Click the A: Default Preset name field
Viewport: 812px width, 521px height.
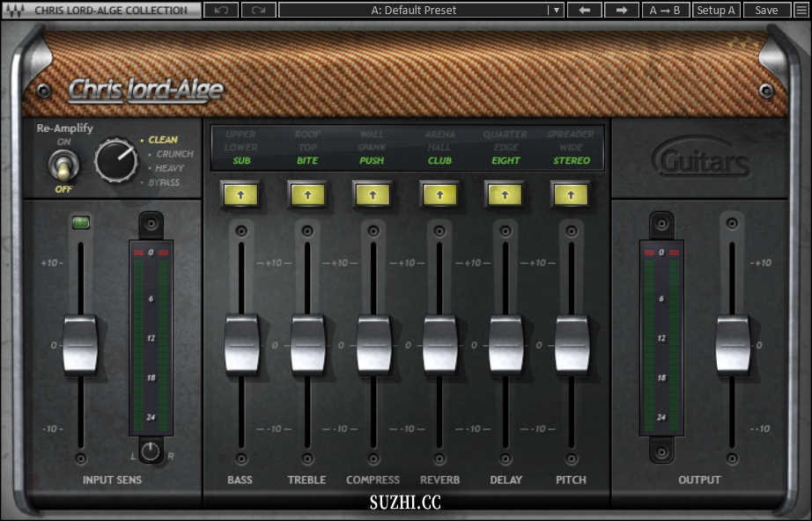(414, 11)
